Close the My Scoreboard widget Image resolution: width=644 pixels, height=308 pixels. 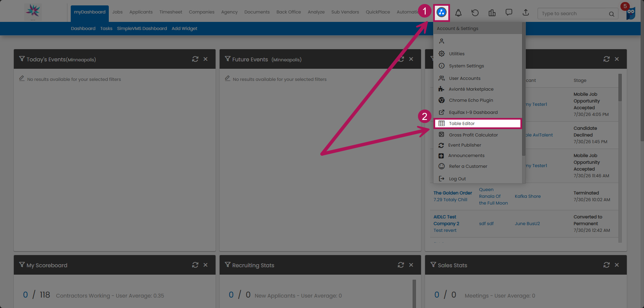point(205,265)
